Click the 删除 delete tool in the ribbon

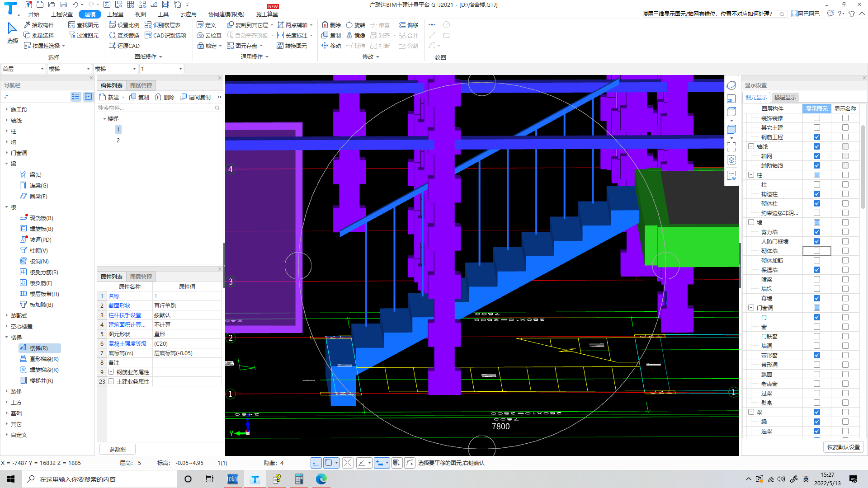(x=331, y=25)
